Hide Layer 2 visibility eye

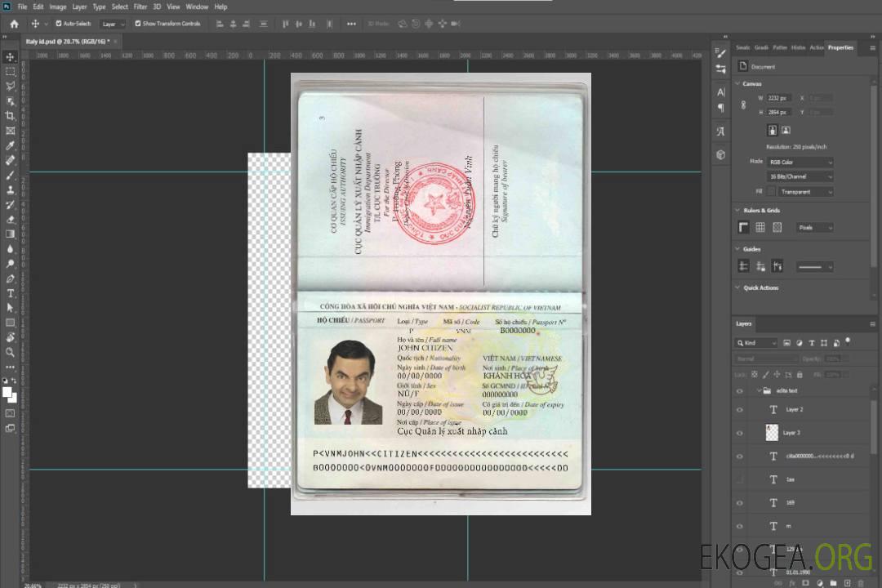(740, 410)
